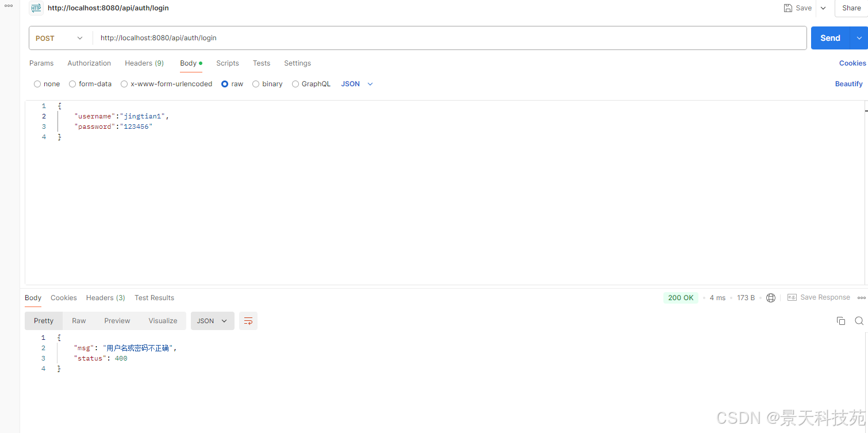Image resolution: width=868 pixels, height=433 pixels.
Task: Click the request URL input field
Action: click(449, 38)
